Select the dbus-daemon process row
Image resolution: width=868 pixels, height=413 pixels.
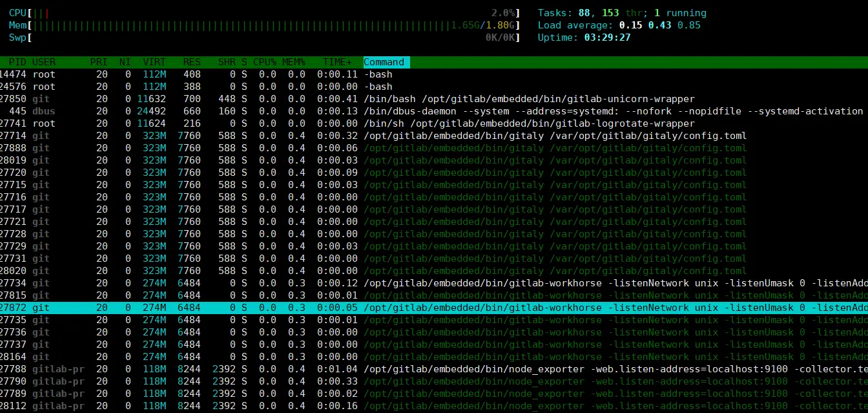click(434, 111)
